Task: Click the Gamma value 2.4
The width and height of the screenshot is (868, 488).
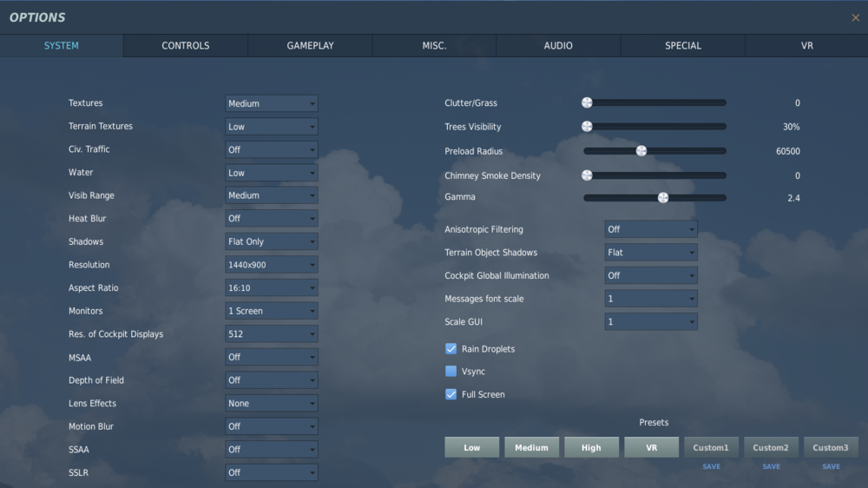Action: click(x=794, y=198)
